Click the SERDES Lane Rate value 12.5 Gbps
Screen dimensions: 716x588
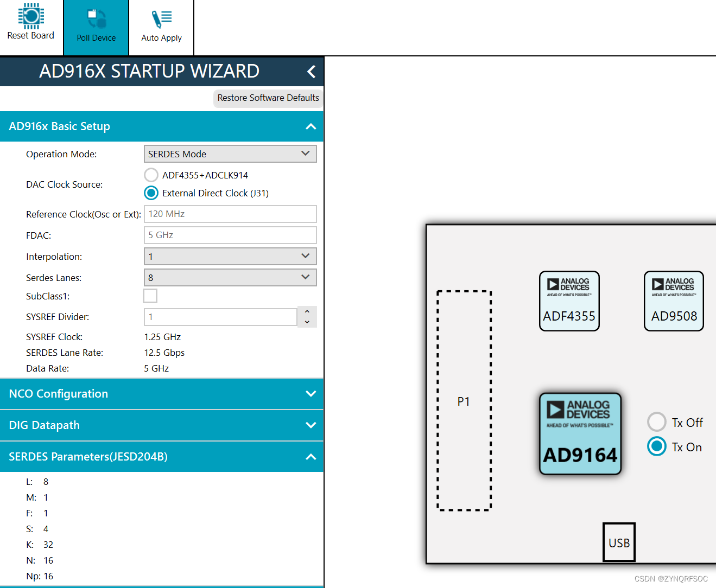click(164, 353)
